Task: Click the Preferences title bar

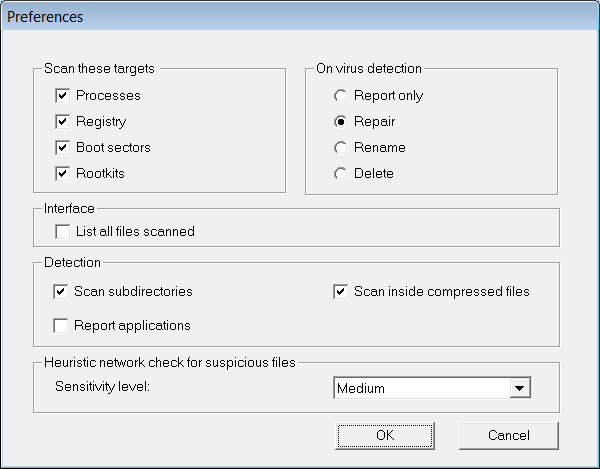Action: (300, 17)
